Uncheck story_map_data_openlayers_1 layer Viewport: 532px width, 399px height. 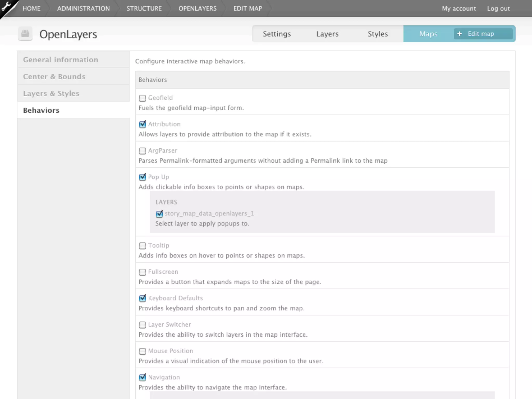point(159,214)
